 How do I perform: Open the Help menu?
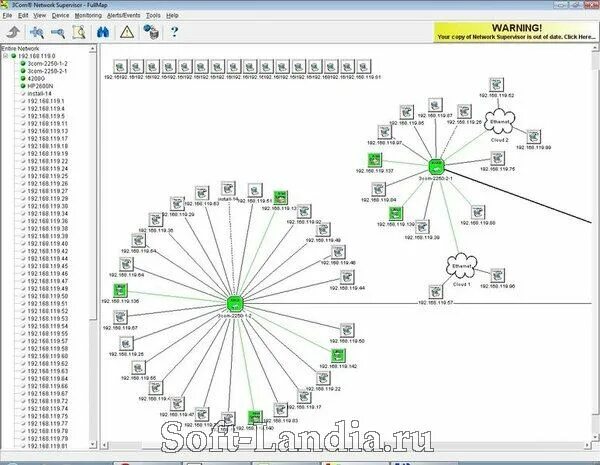[172, 15]
